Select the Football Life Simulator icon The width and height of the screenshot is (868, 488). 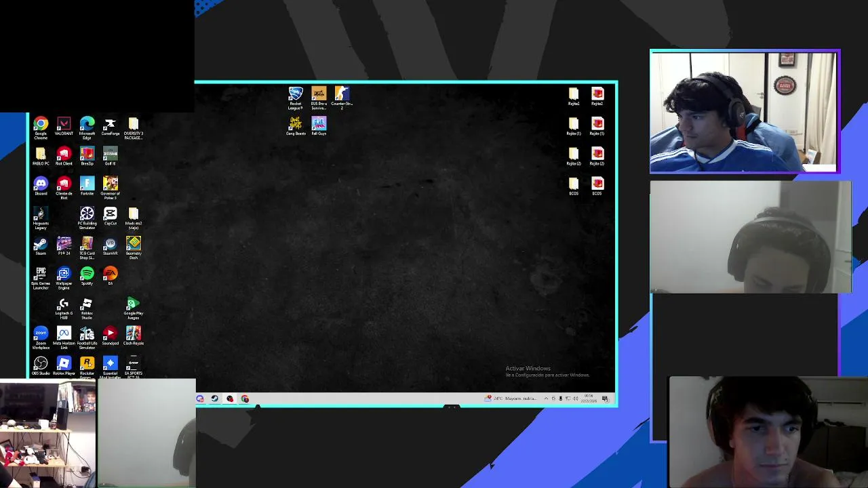pyautogui.click(x=87, y=338)
